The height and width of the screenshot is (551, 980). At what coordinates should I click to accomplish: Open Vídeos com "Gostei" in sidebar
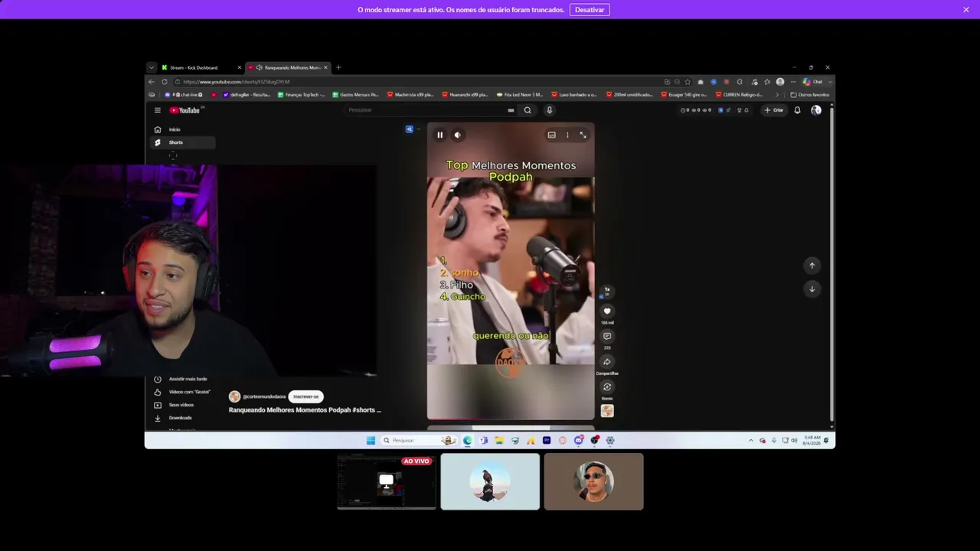pos(183,392)
